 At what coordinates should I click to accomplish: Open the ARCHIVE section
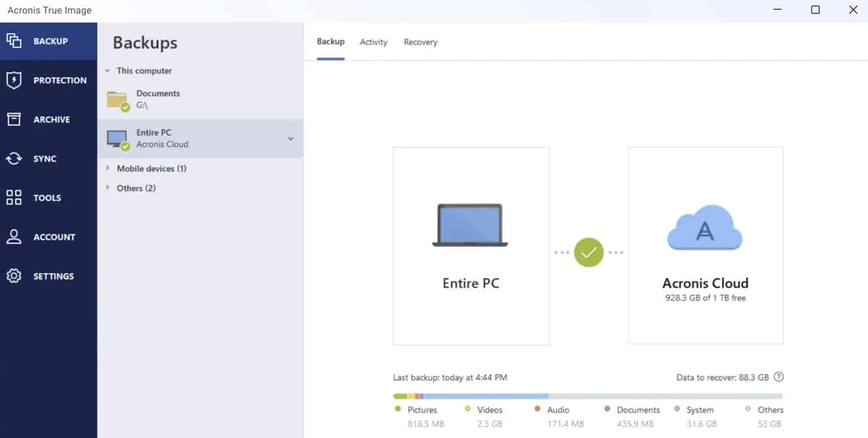click(48, 120)
